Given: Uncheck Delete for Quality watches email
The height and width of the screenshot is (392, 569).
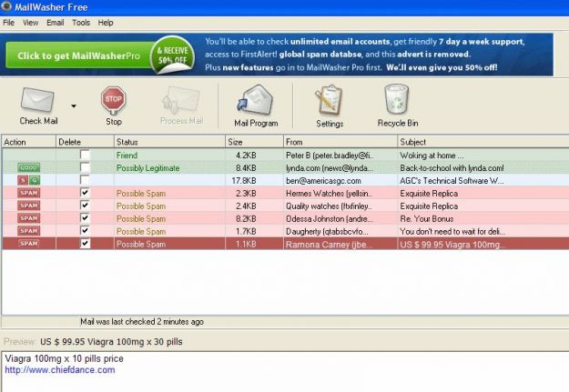Looking at the screenshot, I should [x=85, y=206].
